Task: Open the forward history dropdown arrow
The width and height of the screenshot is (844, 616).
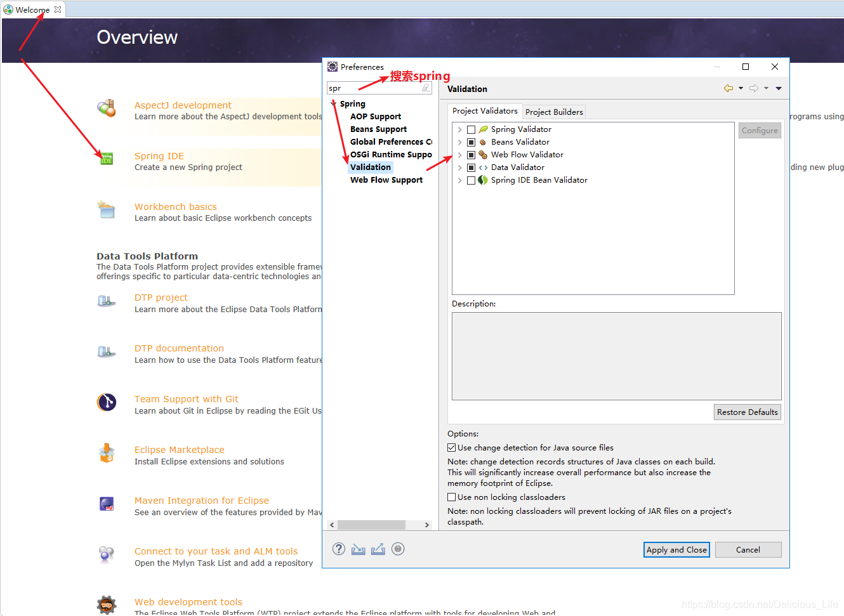Action: point(766,89)
